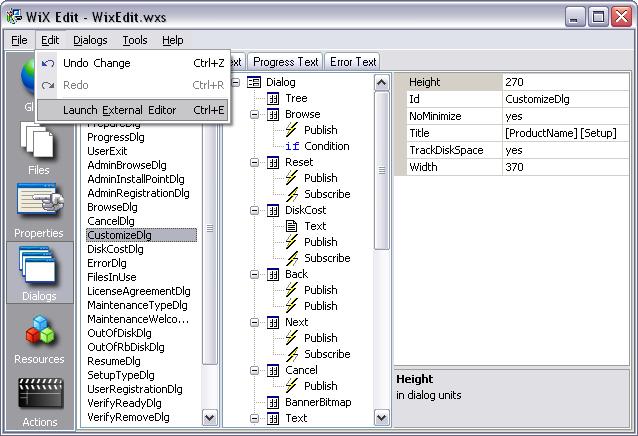This screenshot has width=638, height=436.
Task: Minimize the WiX Edit window
Action: (575, 17)
